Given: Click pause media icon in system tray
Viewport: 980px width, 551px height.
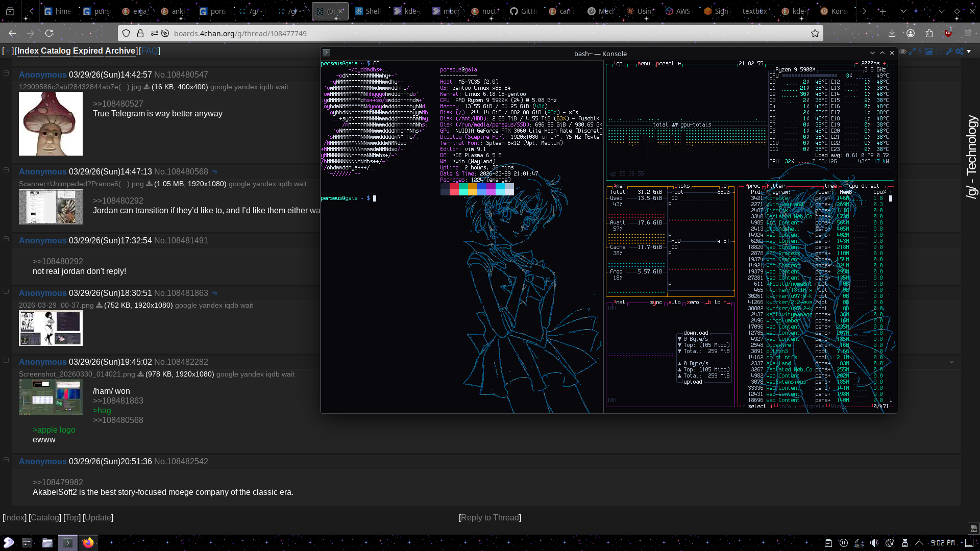Looking at the screenshot, I should coord(844,543).
